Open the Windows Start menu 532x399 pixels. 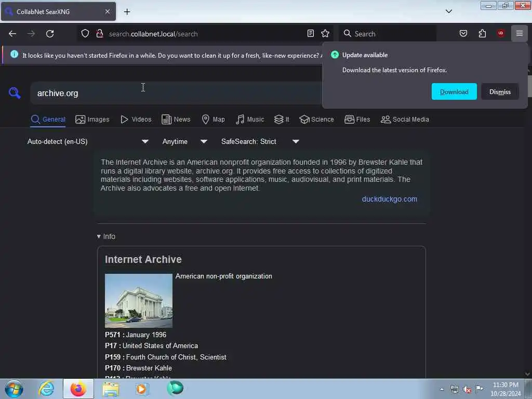14,389
